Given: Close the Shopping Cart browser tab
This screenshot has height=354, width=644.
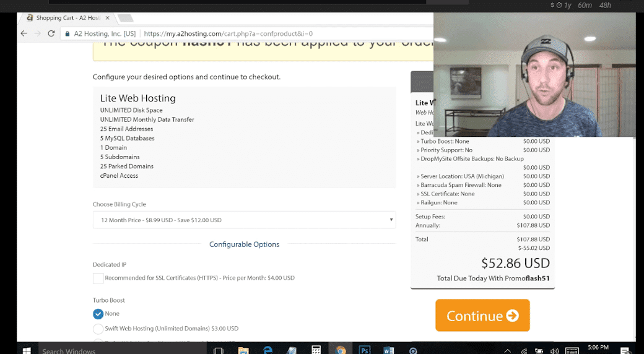Looking at the screenshot, I should (x=108, y=18).
